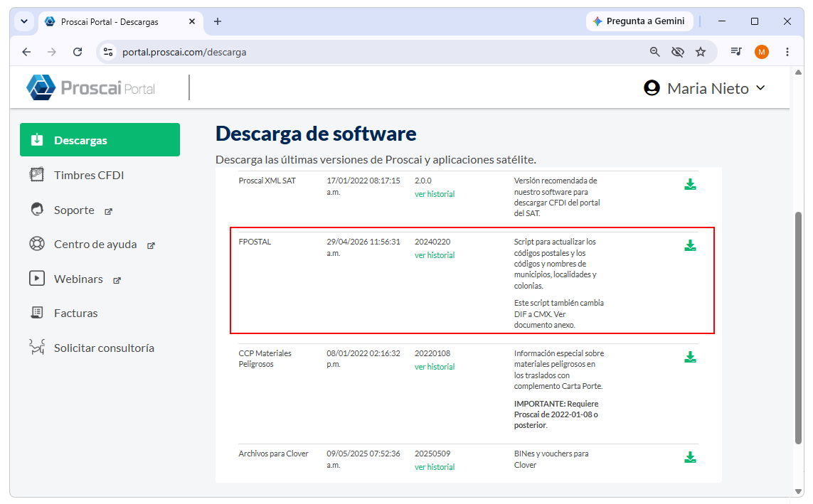Click the Centro de ayuda lifebuoy icon
Viewport: 813px width, 504px height.
[37, 243]
